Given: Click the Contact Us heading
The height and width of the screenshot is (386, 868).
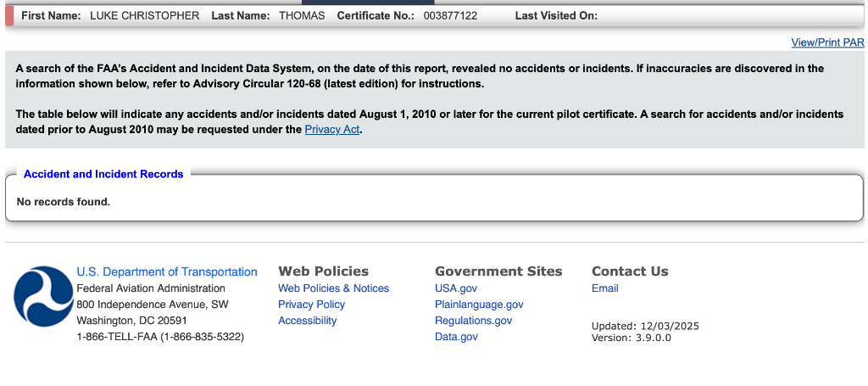Looking at the screenshot, I should (630, 271).
